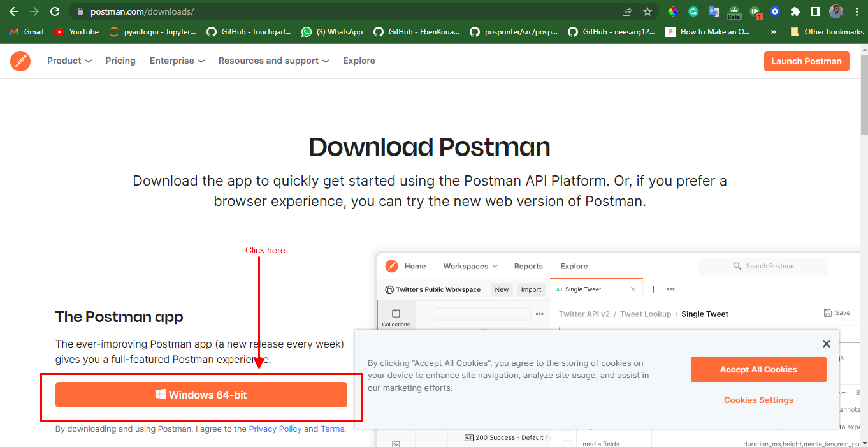
Task: Open the Chrome profile avatar
Action: click(837, 11)
